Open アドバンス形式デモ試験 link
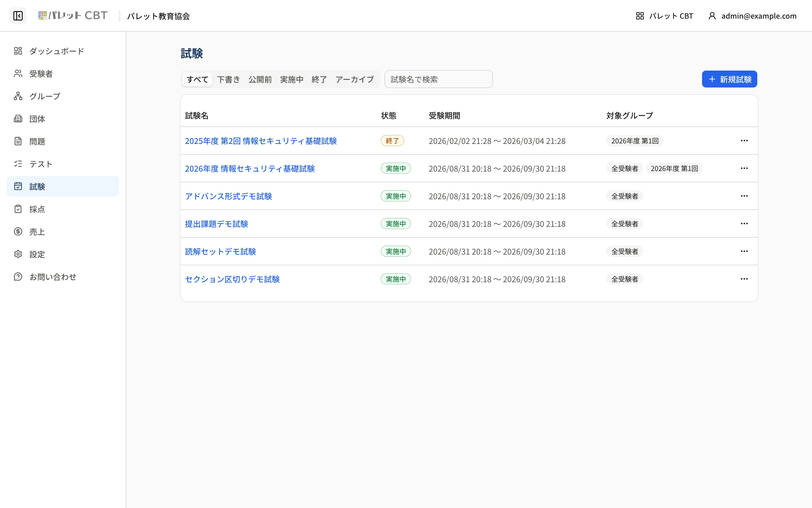 click(x=228, y=196)
